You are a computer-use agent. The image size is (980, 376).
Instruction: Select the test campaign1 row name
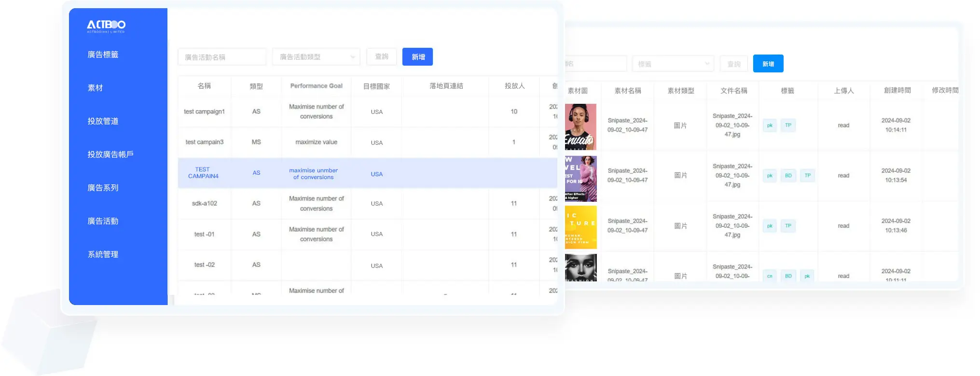point(204,111)
